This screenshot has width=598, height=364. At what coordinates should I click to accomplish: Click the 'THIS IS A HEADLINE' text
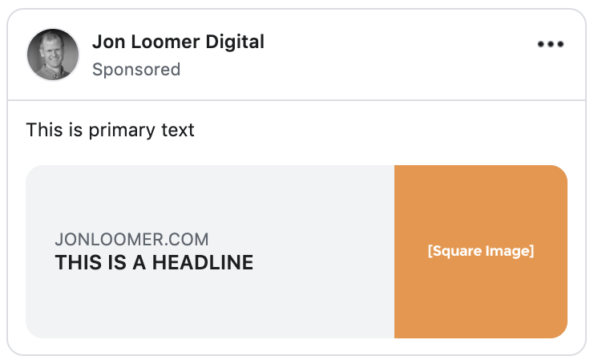point(154,262)
